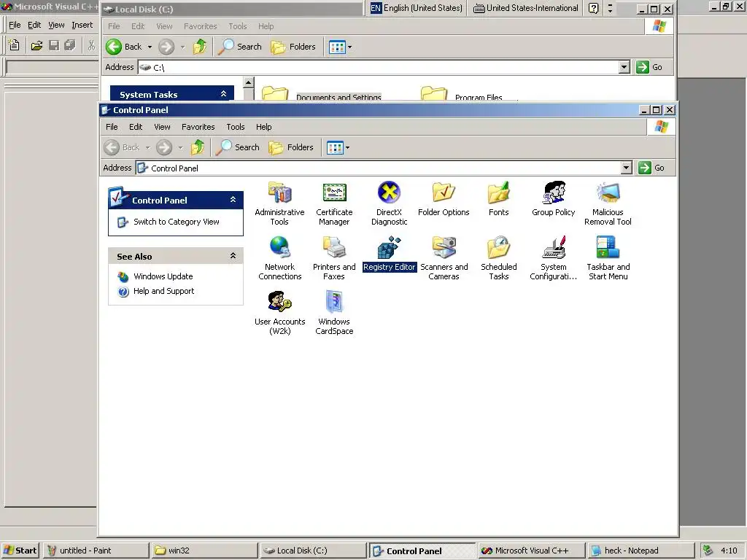Collapse the Control Panel side pane section
The image size is (747, 560).
[233, 200]
